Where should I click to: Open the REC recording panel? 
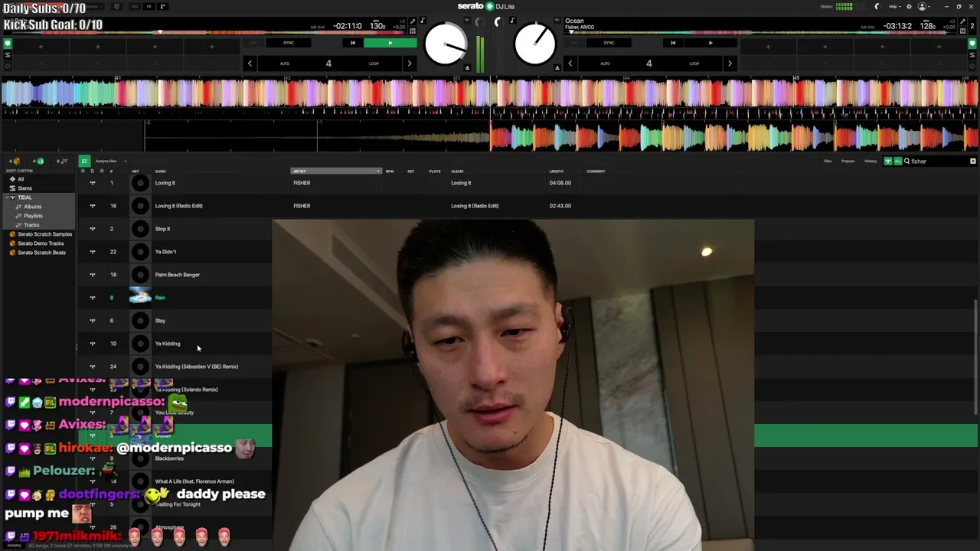(134, 7)
